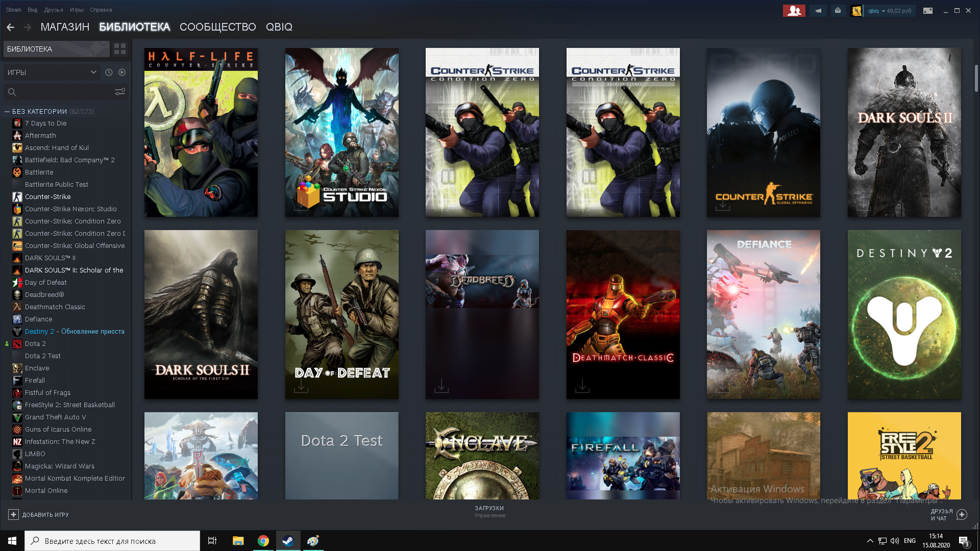This screenshot has height=551, width=980.
Task: Click the LIMBO game icon
Action: coord(17,454)
